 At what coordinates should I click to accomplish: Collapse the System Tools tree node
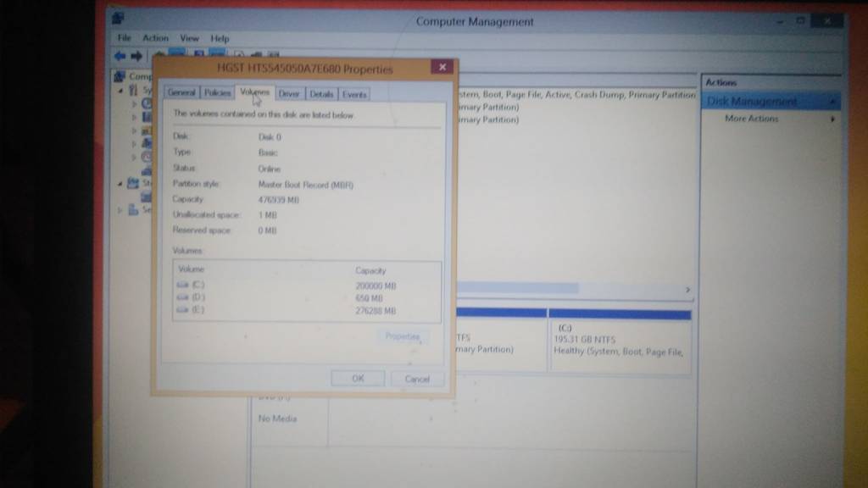tap(120, 90)
